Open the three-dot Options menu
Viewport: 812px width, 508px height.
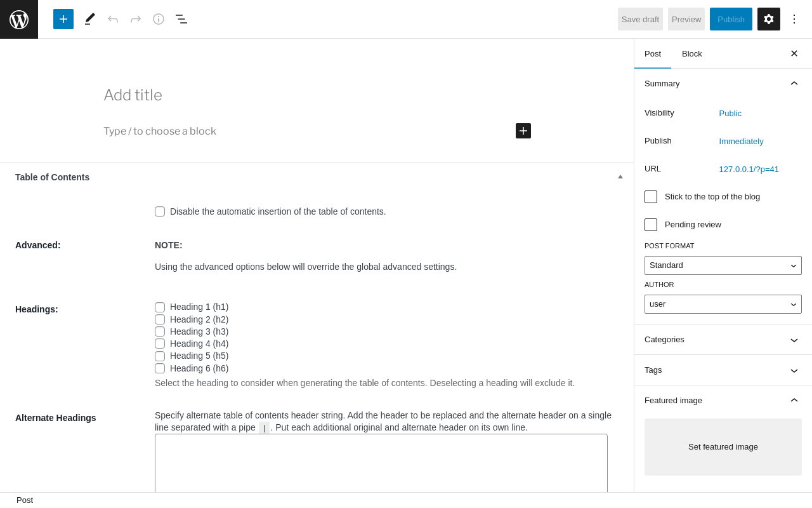[794, 19]
